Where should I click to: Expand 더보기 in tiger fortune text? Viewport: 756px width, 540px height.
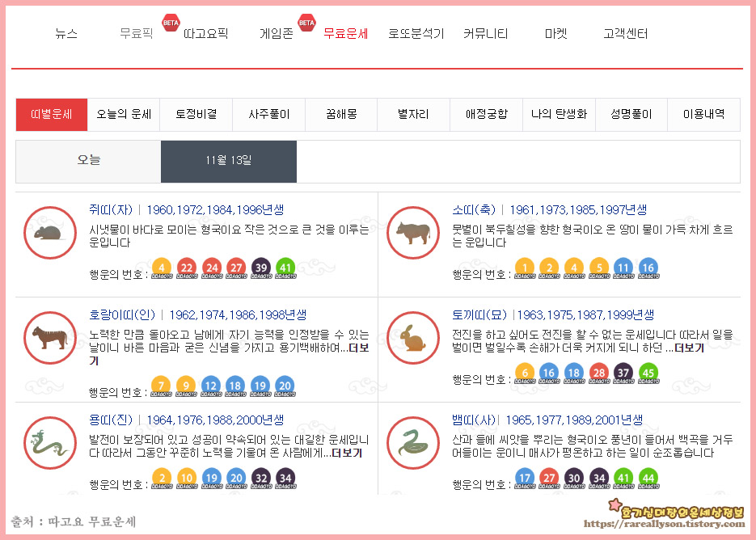pyautogui.click(x=358, y=348)
